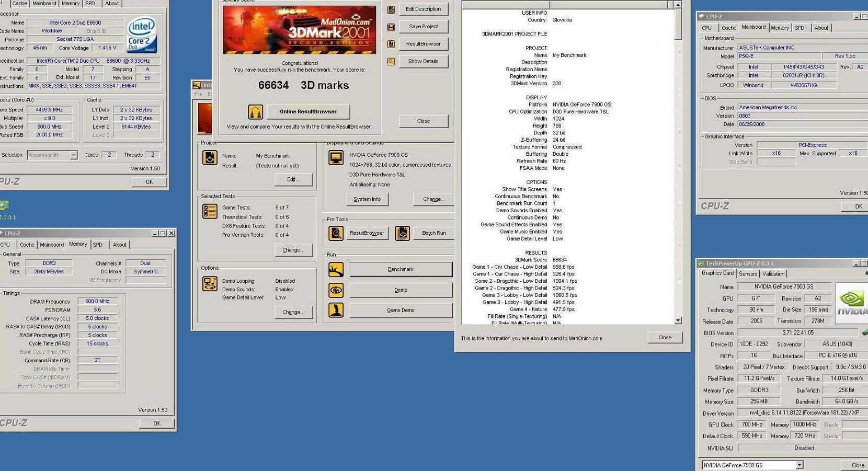Click the Core Speed 4499.9 MHz field
This screenshot has width=868, height=471.
(49, 110)
